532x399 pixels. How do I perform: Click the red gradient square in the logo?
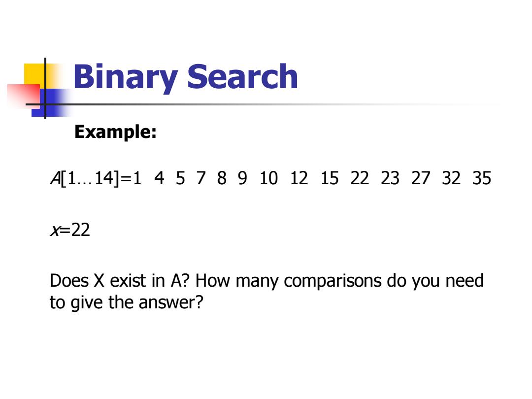[24, 97]
